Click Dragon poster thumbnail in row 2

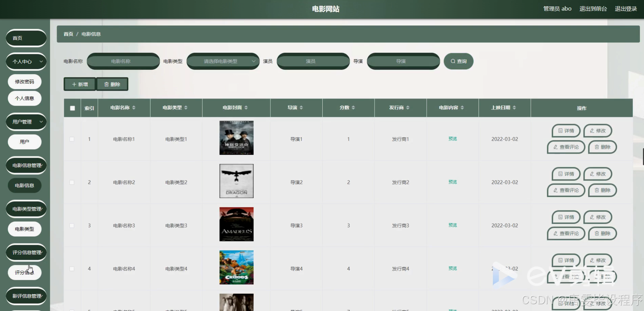tap(236, 181)
